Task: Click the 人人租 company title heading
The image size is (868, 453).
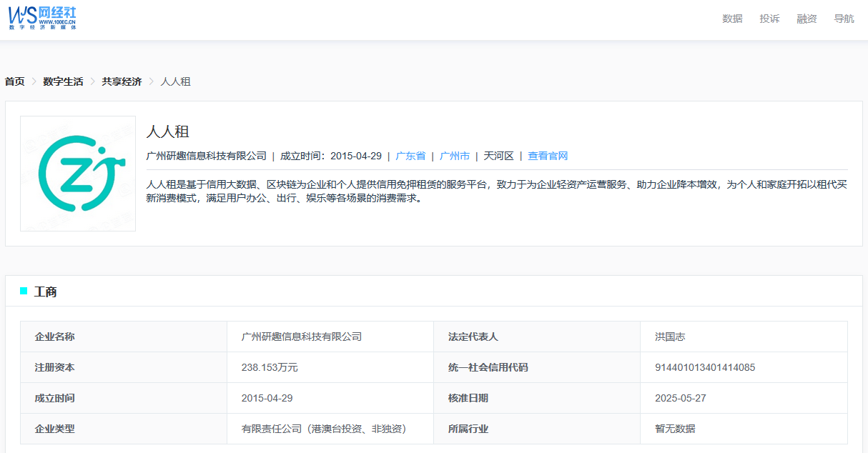Action: (x=167, y=131)
